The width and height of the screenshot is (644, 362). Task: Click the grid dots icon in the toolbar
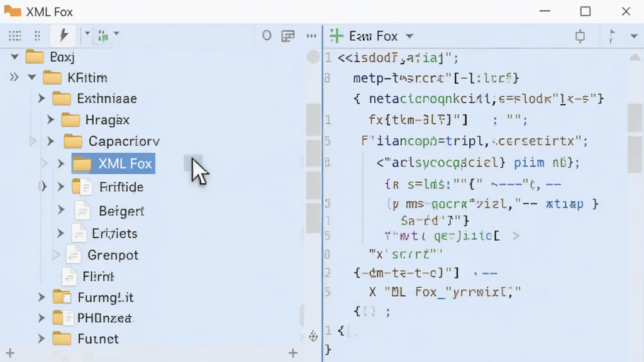pyautogui.click(x=15, y=36)
